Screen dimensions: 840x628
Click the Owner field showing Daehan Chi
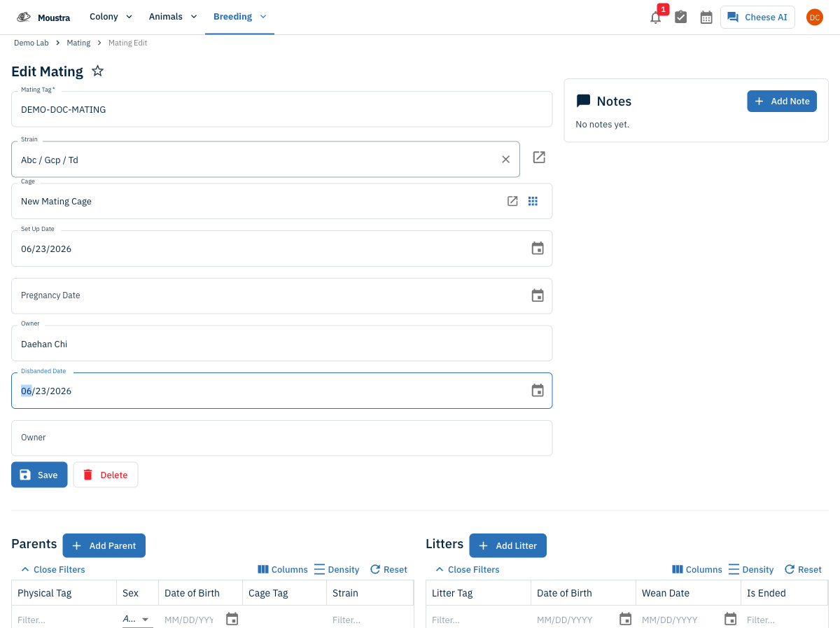click(x=281, y=343)
